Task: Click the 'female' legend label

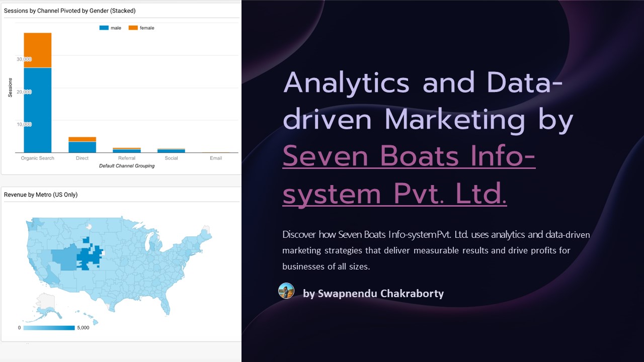Action: (147, 28)
